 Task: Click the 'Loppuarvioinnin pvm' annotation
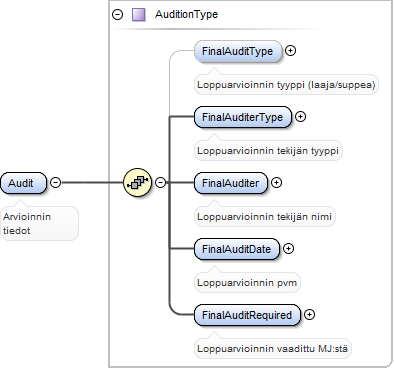click(247, 283)
